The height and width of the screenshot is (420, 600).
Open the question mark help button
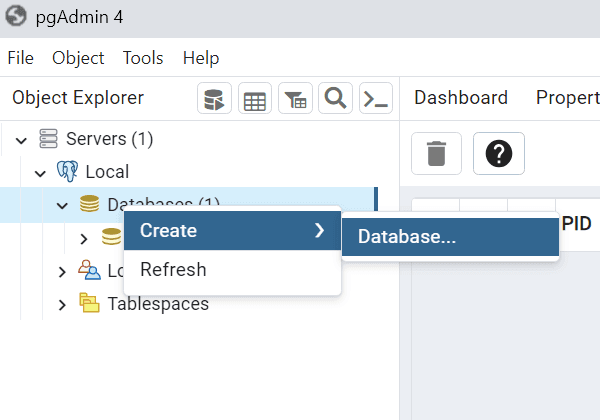(499, 154)
